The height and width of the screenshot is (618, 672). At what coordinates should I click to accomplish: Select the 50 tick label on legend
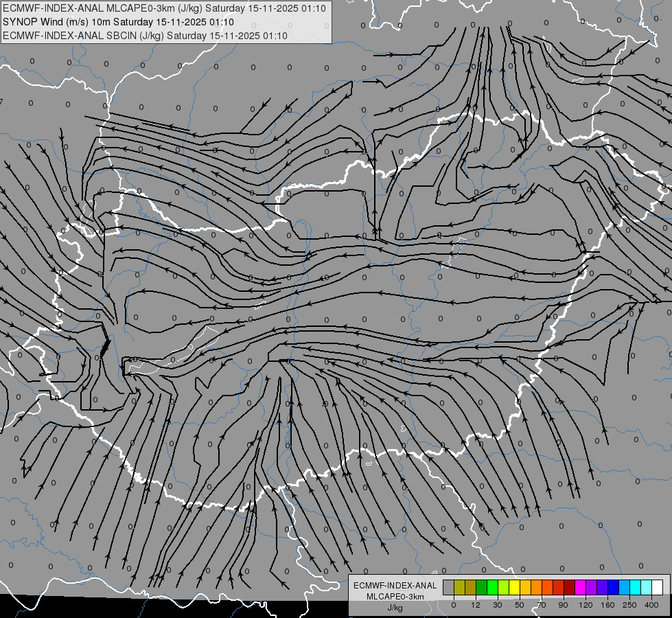point(519,605)
